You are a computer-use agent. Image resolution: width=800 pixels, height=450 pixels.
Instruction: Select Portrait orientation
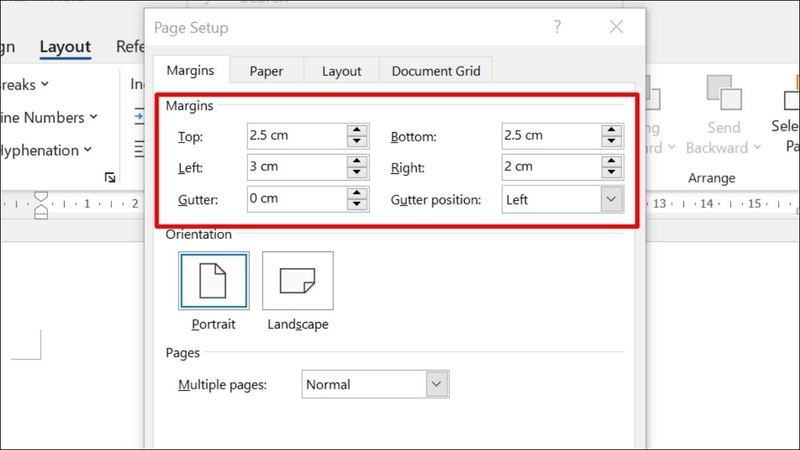214,281
